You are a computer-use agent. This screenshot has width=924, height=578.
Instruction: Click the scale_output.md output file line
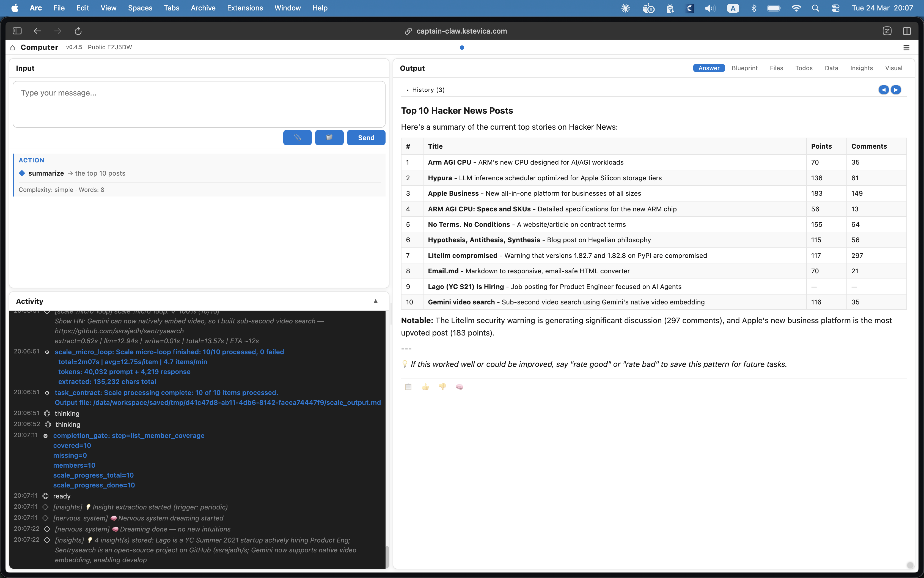(218, 402)
